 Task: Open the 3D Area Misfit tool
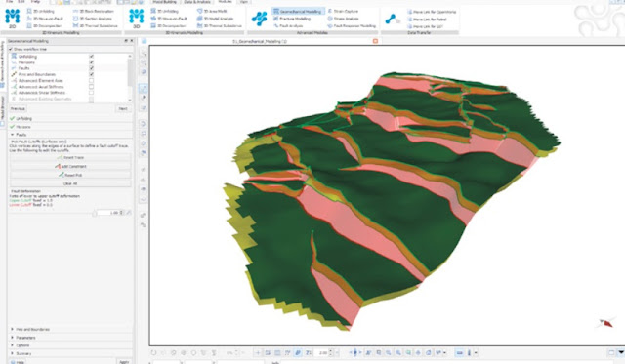tap(212, 11)
